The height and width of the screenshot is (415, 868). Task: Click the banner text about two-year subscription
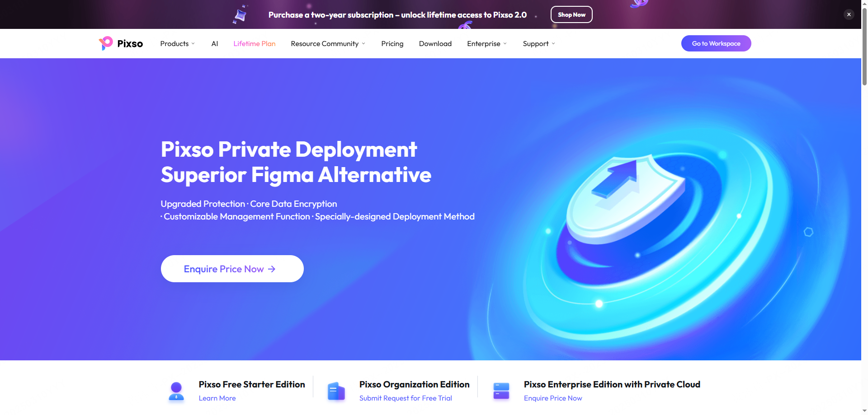pos(397,15)
